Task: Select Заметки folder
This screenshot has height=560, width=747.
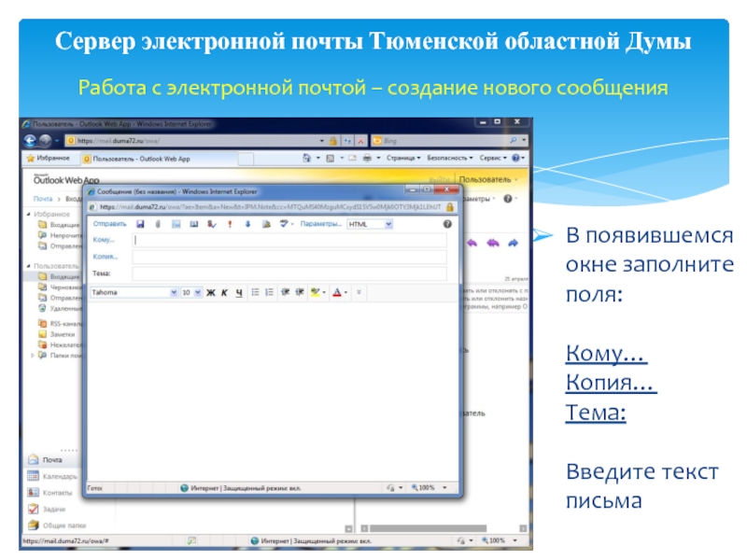Action: tap(57, 334)
